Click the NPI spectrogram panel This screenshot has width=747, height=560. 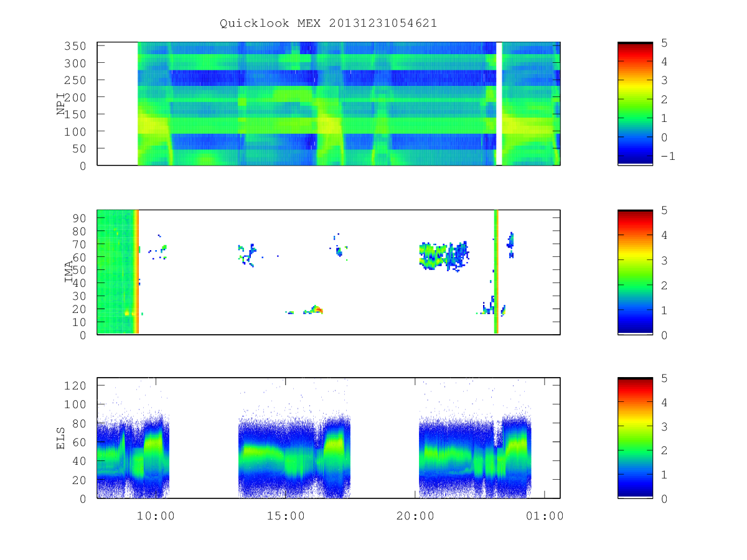[x=329, y=104]
